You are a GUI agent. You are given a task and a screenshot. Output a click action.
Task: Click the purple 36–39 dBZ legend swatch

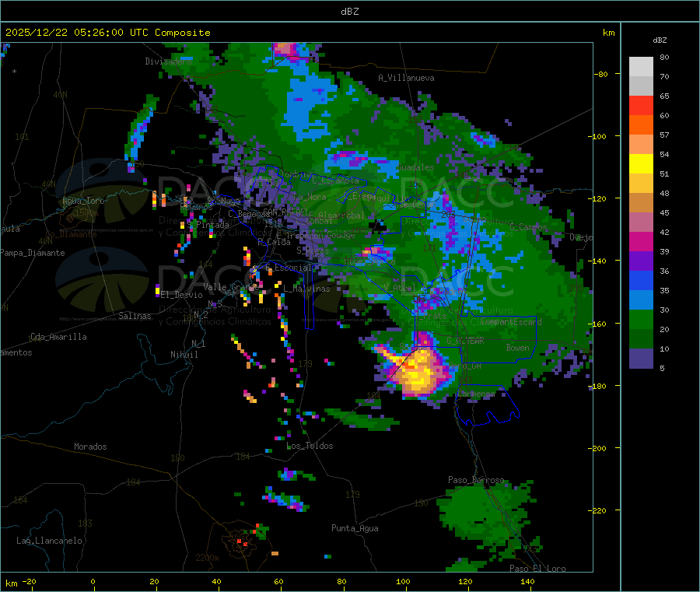[641, 261]
